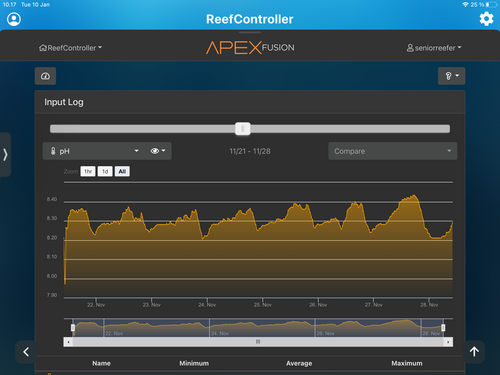Open the Compare dropdown

[x=393, y=151]
